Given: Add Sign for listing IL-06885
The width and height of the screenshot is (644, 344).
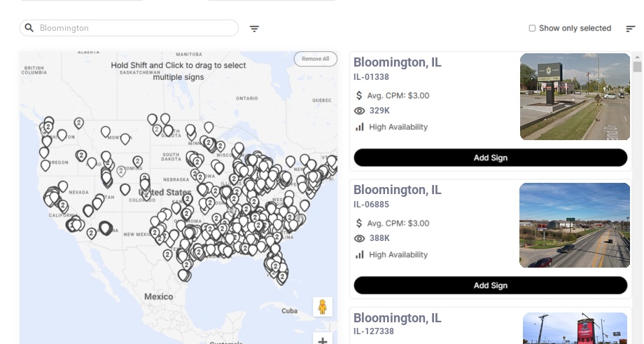Looking at the screenshot, I should point(490,285).
